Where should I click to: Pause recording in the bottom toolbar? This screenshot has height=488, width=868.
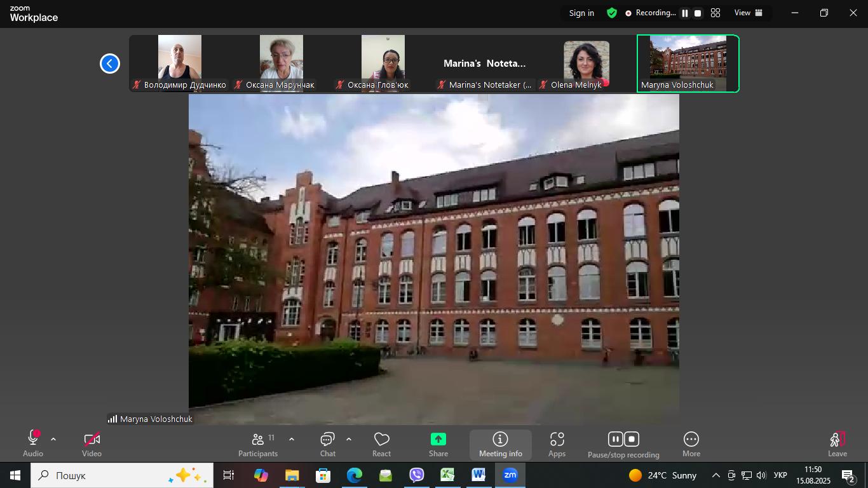pos(615,439)
